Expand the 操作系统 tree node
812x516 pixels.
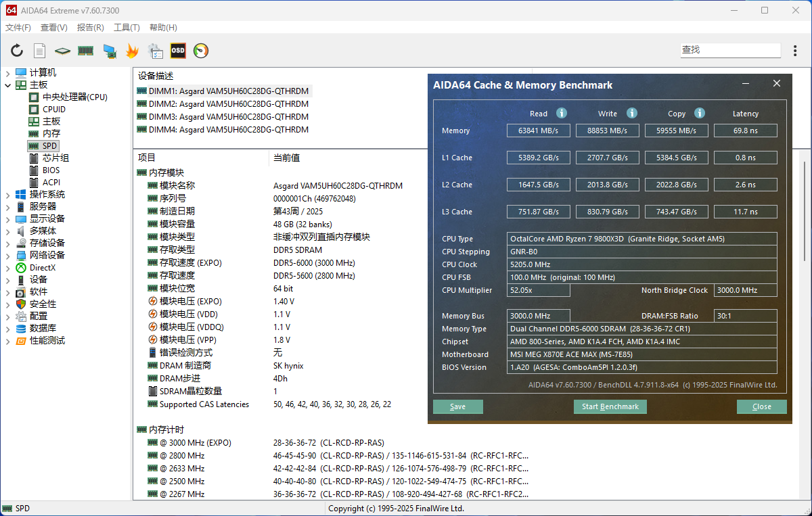coord(7,195)
